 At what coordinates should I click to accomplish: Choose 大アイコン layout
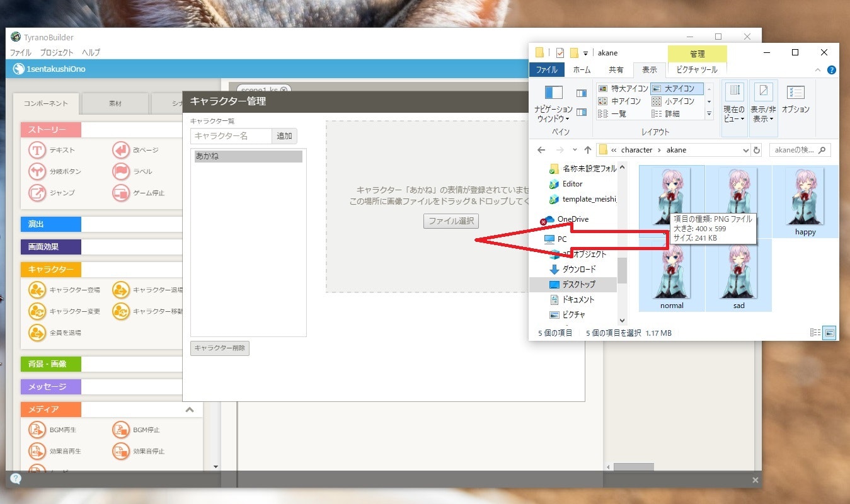coord(677,88)
